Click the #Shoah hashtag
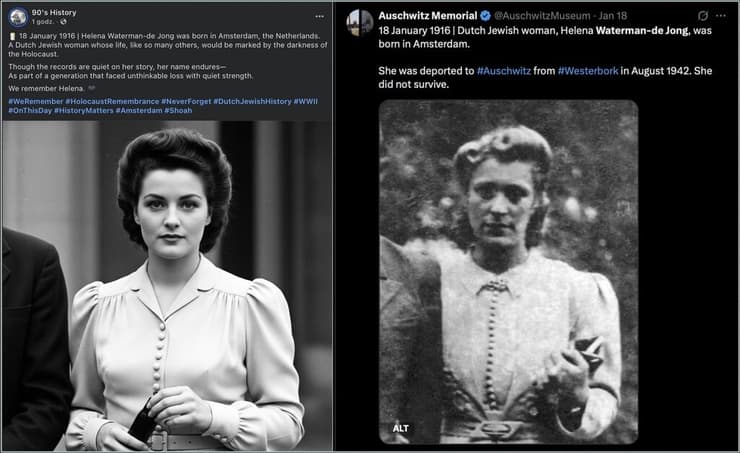The width and height of the screenshot is (740, 453). pos(178,110)
